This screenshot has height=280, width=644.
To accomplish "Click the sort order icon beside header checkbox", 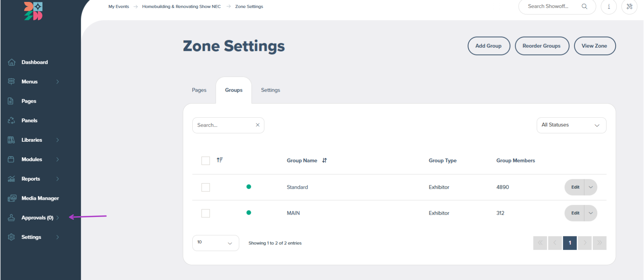I will (x=220, y=160).
